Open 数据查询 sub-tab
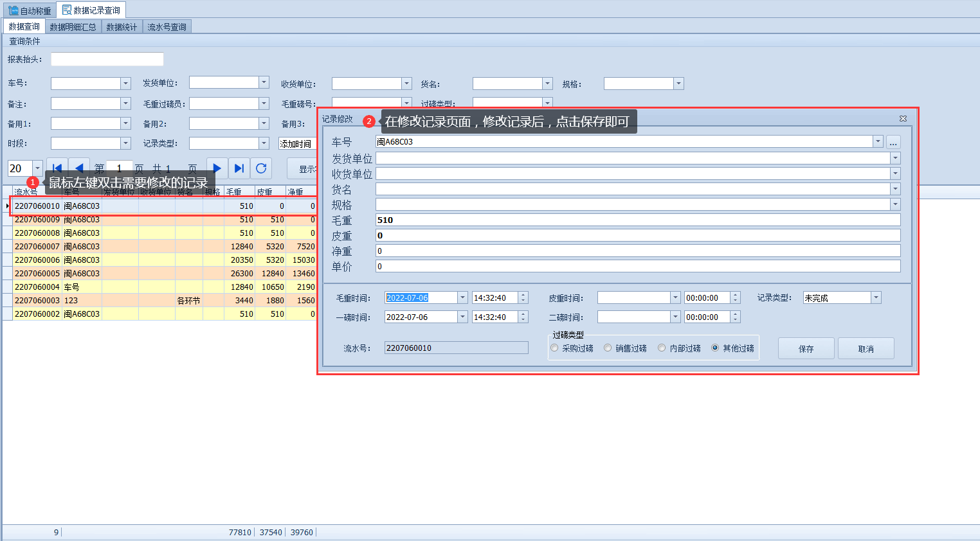This screenshot has height=541, width=980. [24, 26]
